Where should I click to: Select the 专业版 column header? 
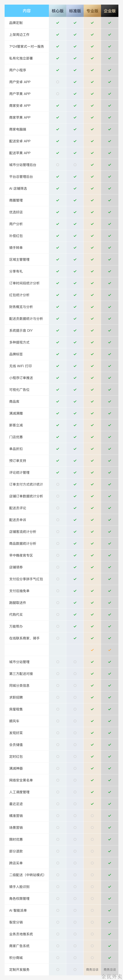tap(92, 11)
